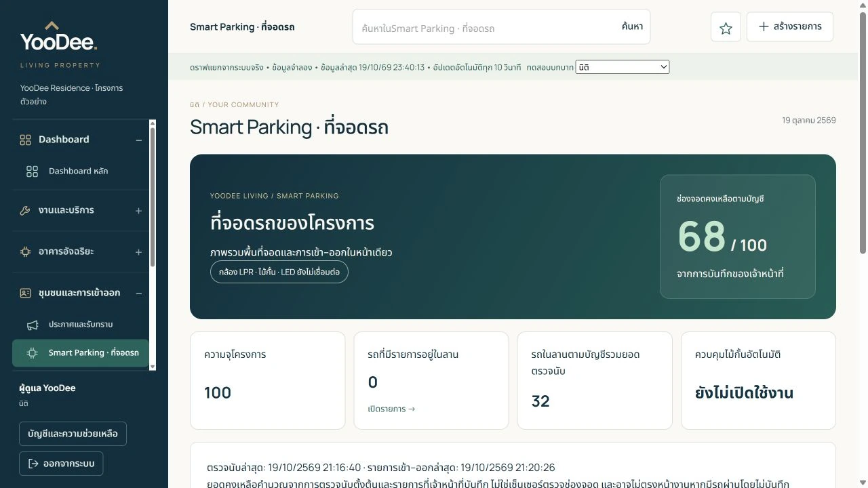Image resolution: width=868 pixels, height=488 pixels.
Task: Click the 68 / 100 remaining spaces figure
Action: [x=722, y=237]
